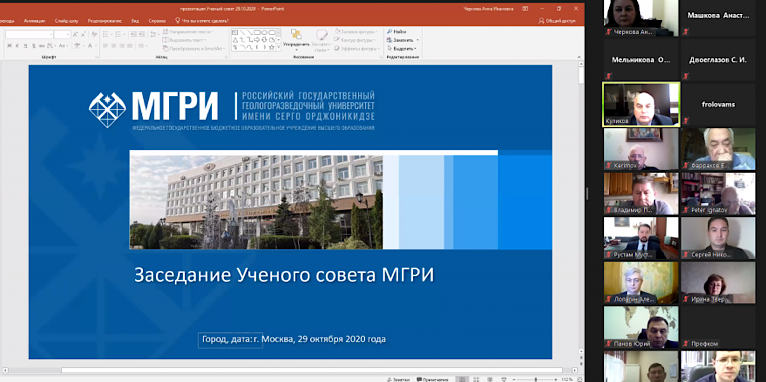Viewport: 766px width, 382px height.
Task: Toggle the Comments (Примечания) pane in status bar
Action: pyautogui.click(x=432, y=379)
